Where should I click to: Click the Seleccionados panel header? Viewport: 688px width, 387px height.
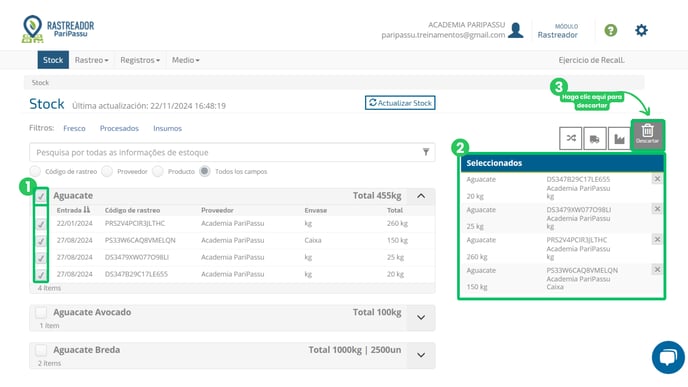click(x=562, y=163)
